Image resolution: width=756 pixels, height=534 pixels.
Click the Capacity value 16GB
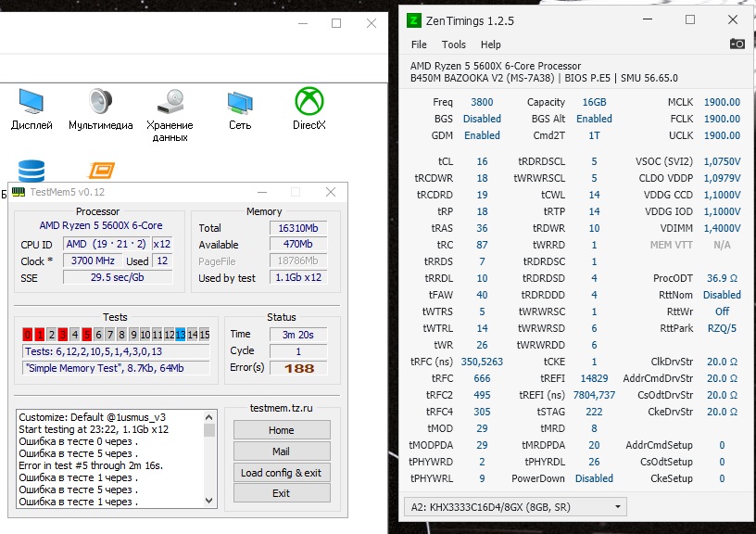tap(594, 102)
